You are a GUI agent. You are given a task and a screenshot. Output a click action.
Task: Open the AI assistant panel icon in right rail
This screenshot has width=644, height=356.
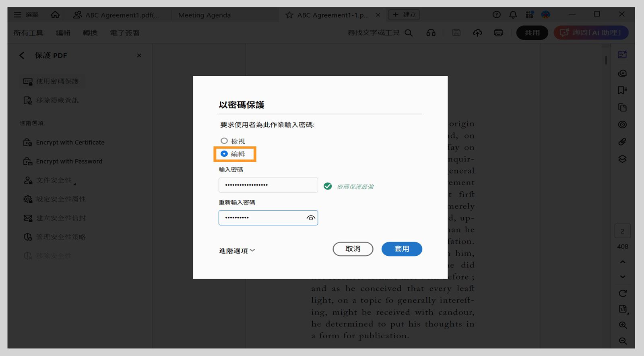pyautogui.click(x=623, y=55)
